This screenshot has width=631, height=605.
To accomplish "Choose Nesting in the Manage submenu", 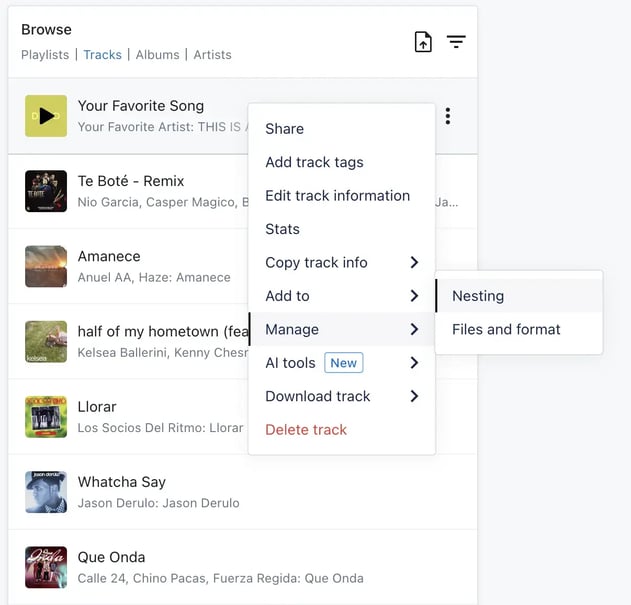I will coord(478,296).
